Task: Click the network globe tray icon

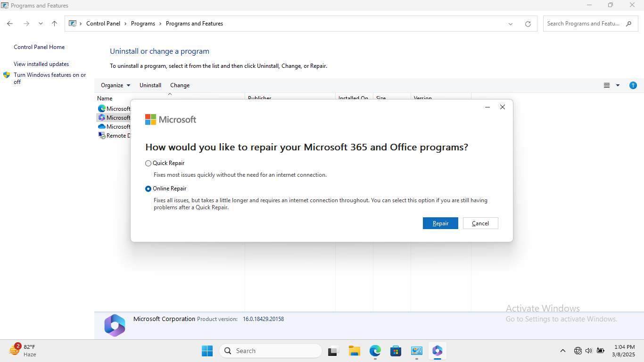Action: tap(578, 351)
